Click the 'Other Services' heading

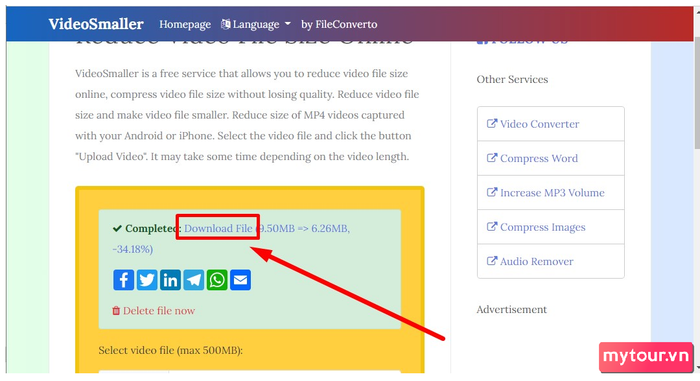512,80
